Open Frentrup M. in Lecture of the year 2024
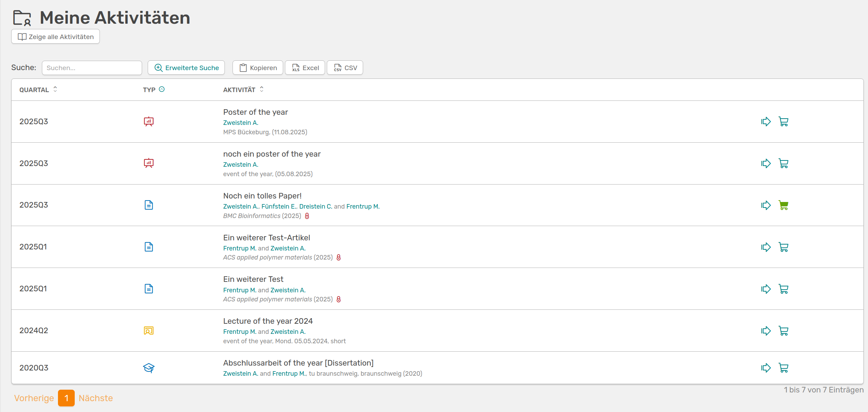The image size is (868, 412). 240,332
